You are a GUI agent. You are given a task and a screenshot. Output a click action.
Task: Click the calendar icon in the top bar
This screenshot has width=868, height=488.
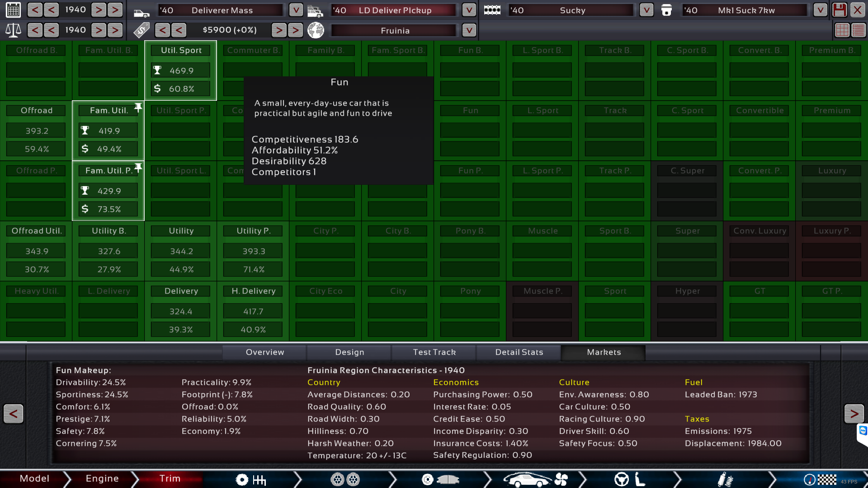point(13,10)
